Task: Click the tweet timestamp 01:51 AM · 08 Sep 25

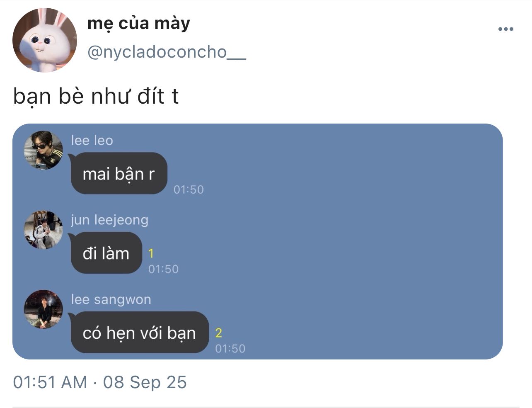Action: point(100,382)
